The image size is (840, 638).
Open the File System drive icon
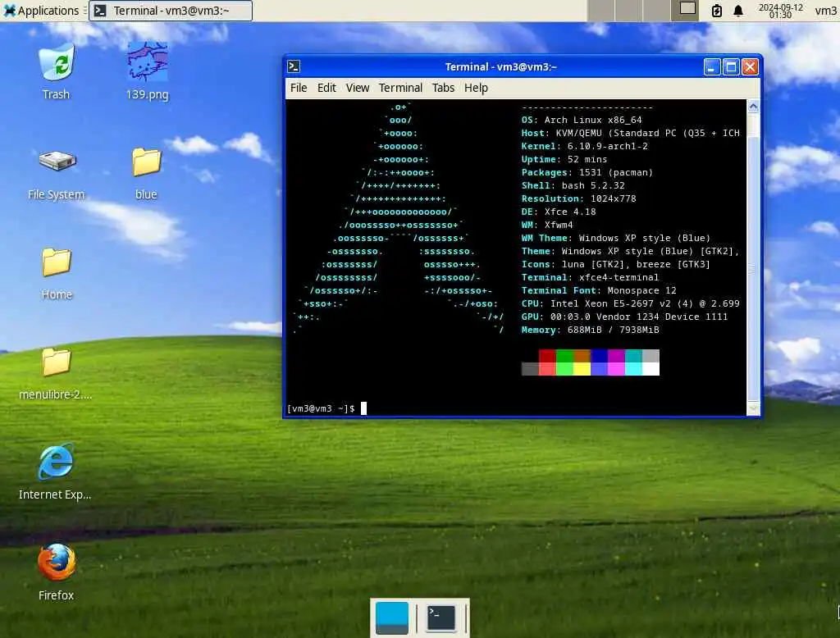click(x=57, y=173)
